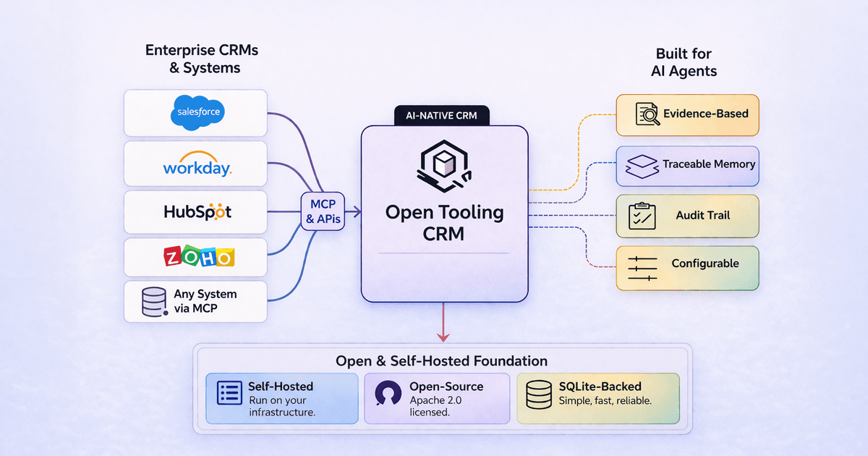Click the Self-Hosted title text

(281, 387)
